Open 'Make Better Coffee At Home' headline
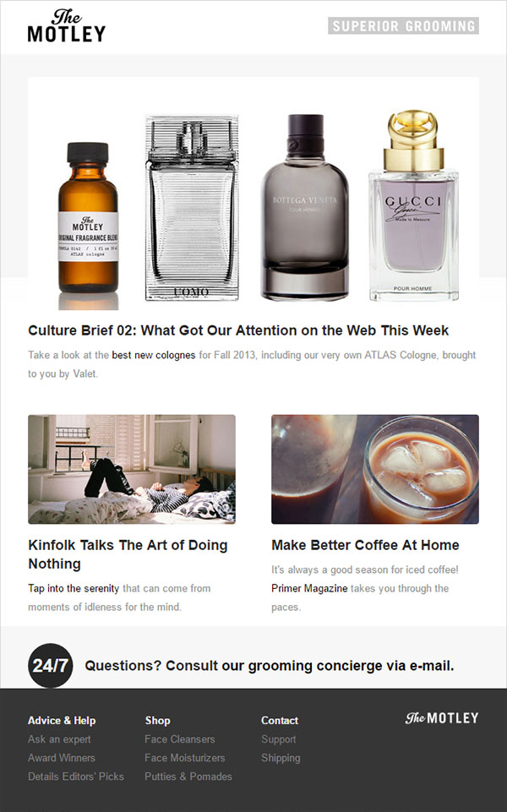 click(365, 545)
